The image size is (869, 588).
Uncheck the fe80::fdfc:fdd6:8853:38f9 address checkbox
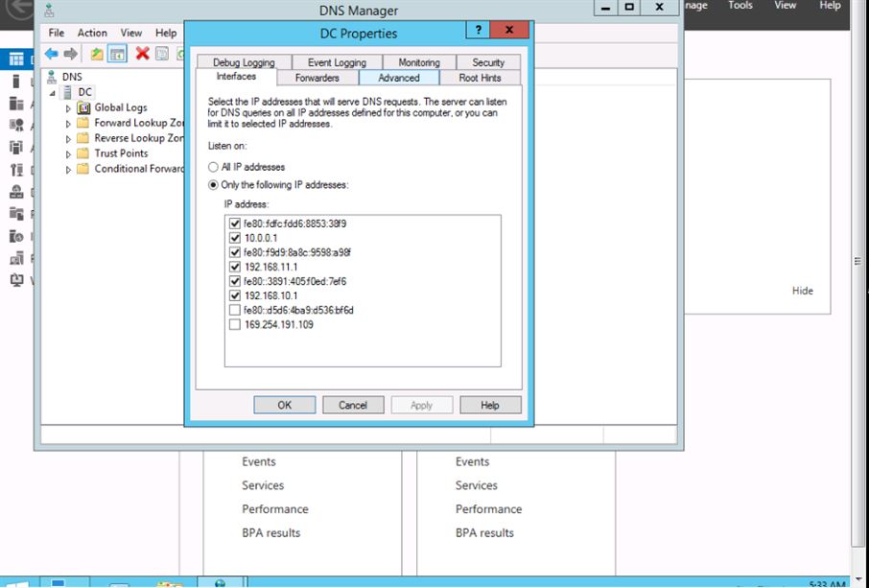point(235,223)
